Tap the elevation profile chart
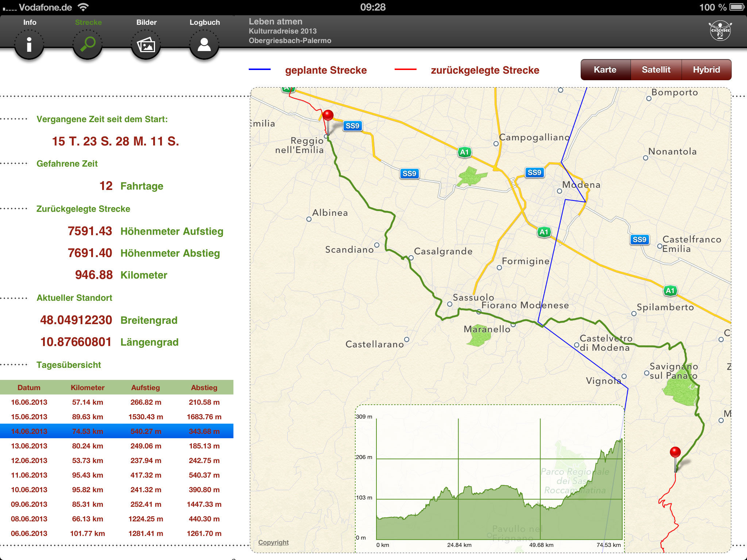The height and width of the screenshot is (560, 747). click(x=489, y=478)
